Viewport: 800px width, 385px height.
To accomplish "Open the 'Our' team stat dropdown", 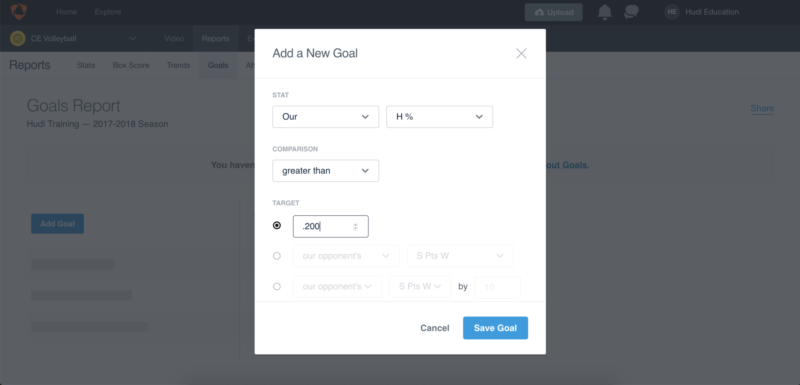I will coord(326,117).
